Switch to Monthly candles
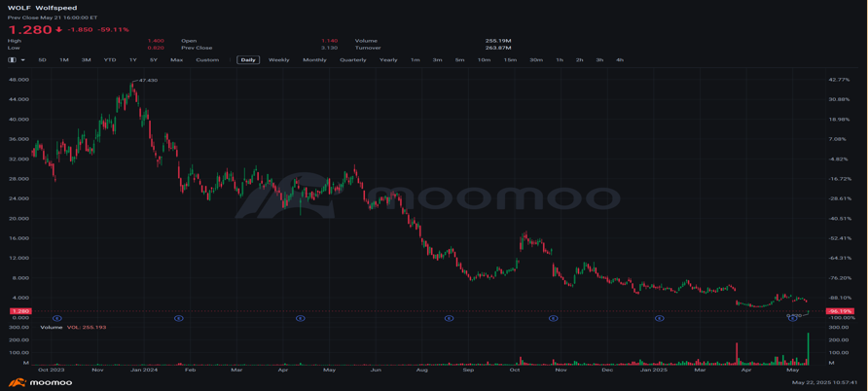The image size is (868, 391). (x=314, y=59)
